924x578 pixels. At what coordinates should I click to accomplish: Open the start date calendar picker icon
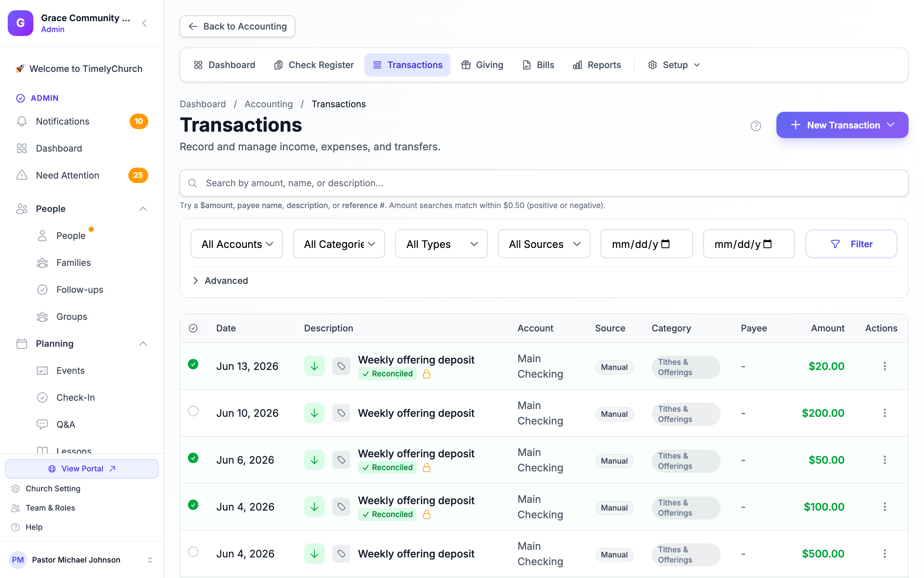pos(665,244)
